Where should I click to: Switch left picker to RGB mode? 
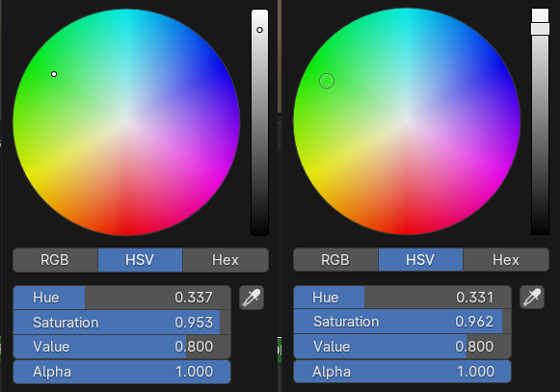55,260
